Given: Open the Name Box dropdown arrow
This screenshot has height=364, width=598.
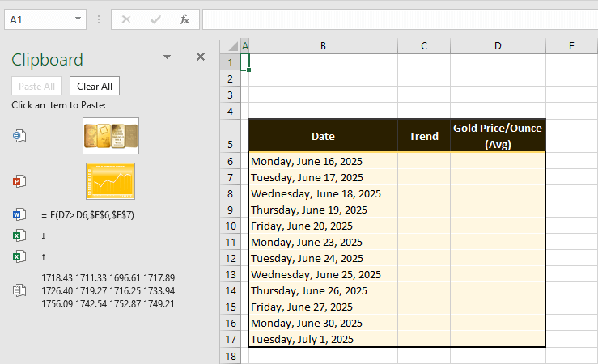Looking at the screenshot, I should [78, 19].
